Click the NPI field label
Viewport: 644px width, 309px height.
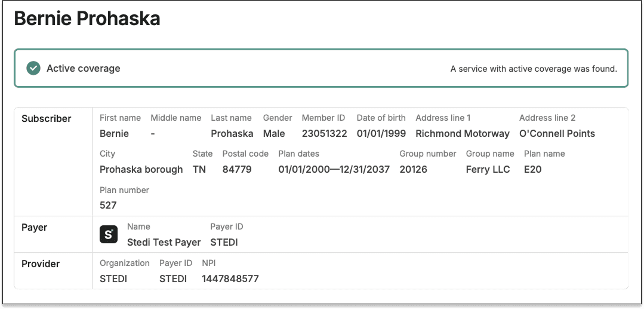coord(209,263)
